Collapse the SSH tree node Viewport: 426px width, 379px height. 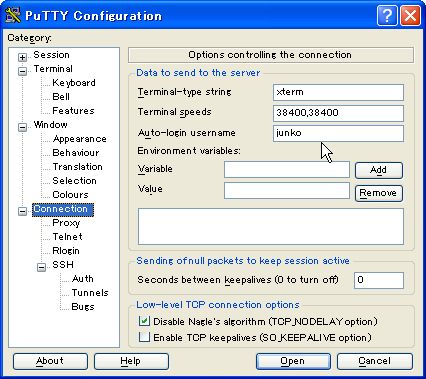(41, 267)
